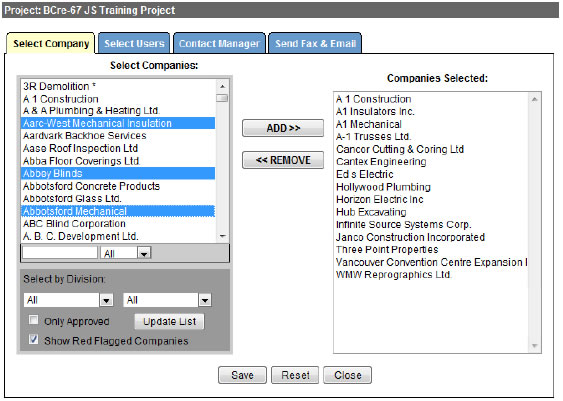Go to the Send Fax & Email tab
The image size is (563, 401).
click(315, 43)
